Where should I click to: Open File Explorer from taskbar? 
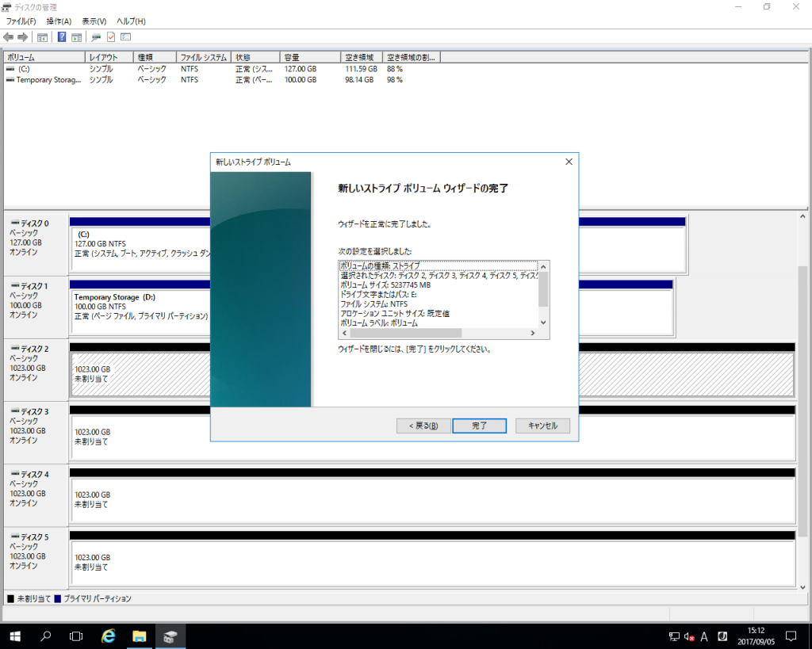tap(140, 636)
